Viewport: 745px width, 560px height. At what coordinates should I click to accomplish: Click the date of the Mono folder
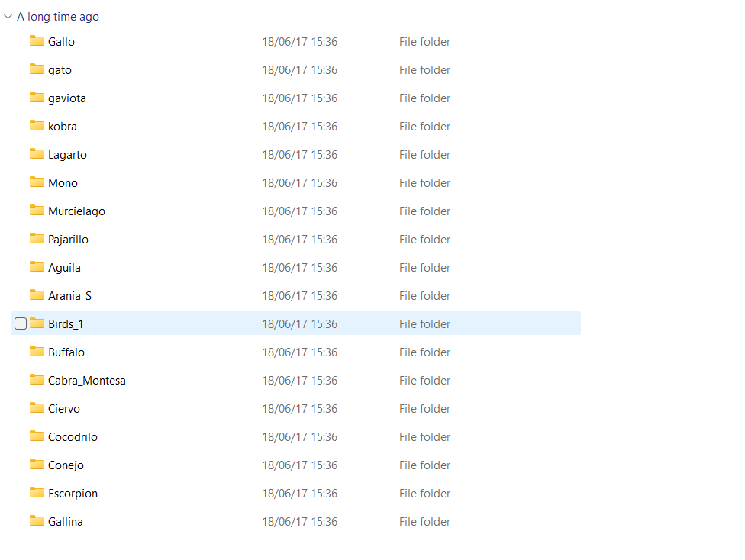point(299,183)
